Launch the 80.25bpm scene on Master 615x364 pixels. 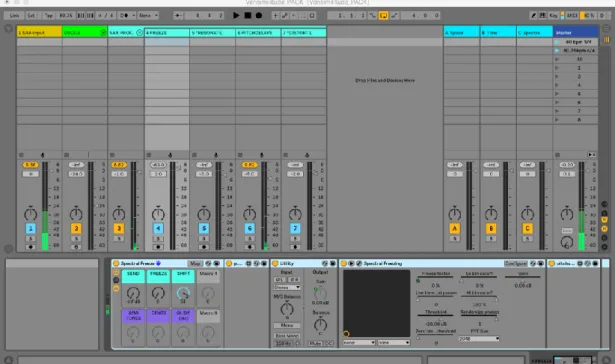point(557,50)
